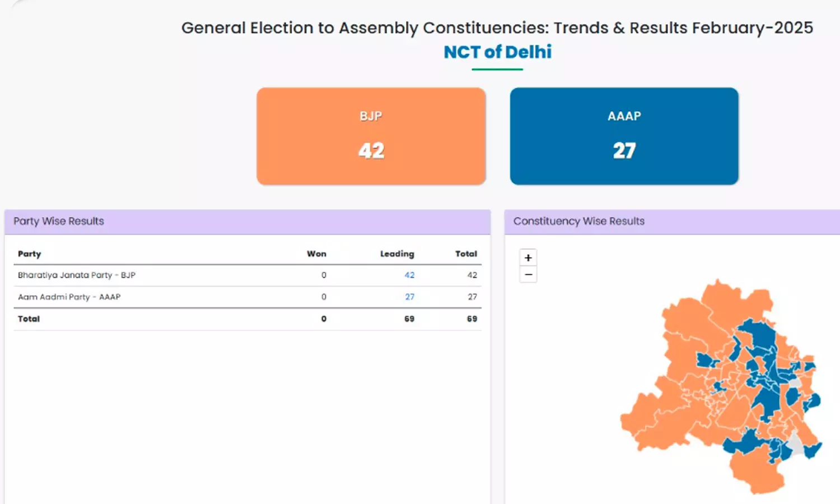Select the Bharatiya Janata Party - BJP row

(77, 275)
